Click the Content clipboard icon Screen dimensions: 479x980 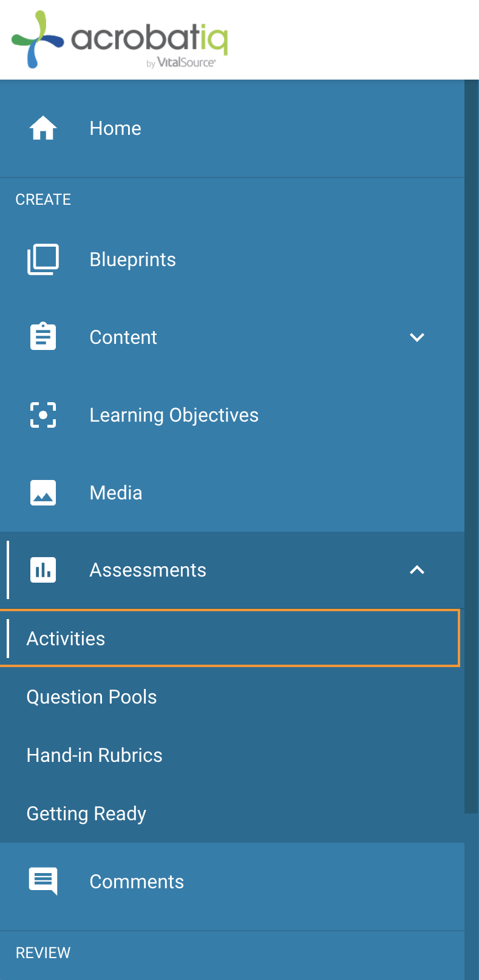43,337
